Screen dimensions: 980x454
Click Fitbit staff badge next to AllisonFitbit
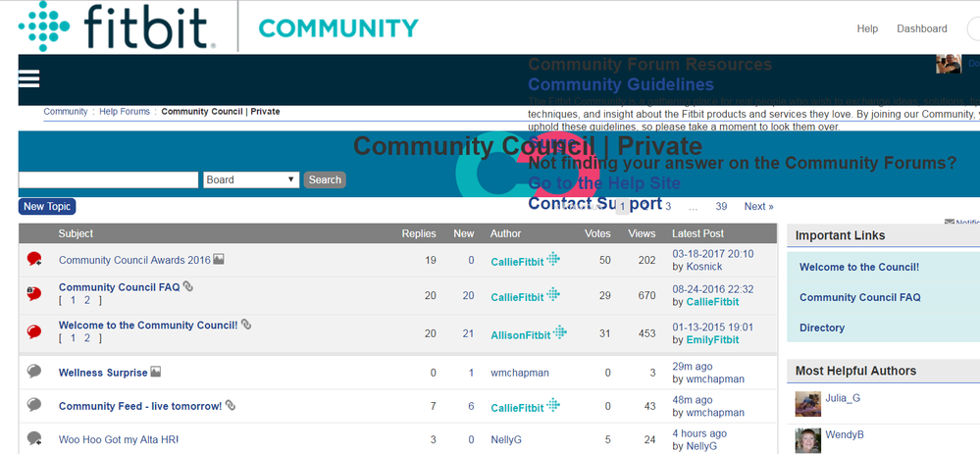[560, 332]
